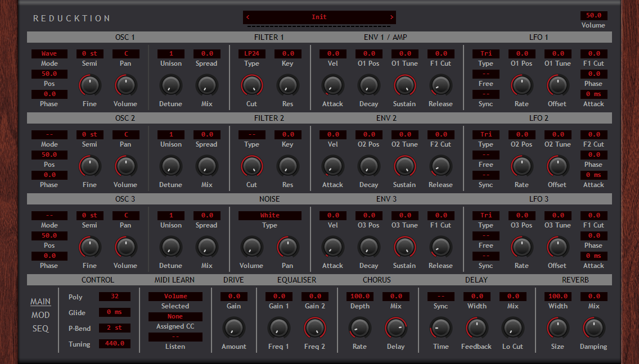Open the Noise Type White selector
Viewport: 639px width, 364px height.
[269, 216]
